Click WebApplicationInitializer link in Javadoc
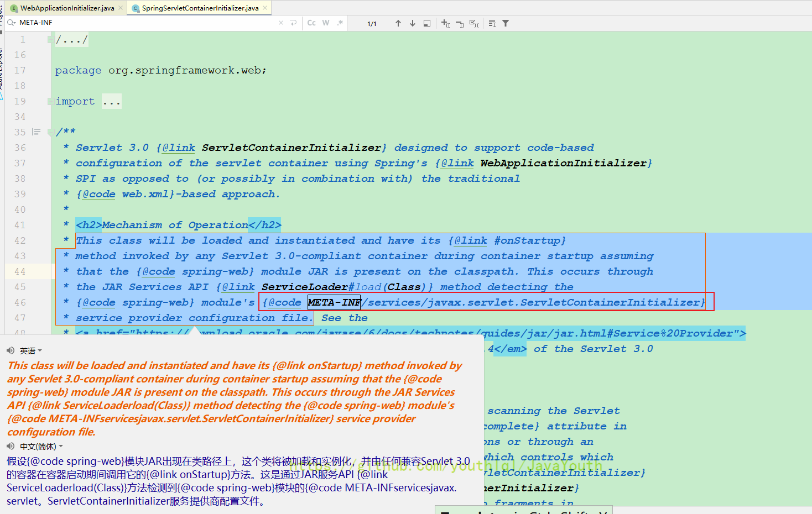812x514 pixels. 563,163
